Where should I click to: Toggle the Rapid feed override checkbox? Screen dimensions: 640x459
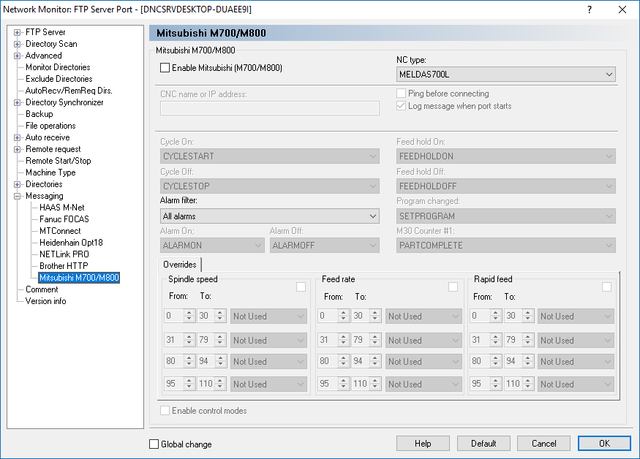607,287
